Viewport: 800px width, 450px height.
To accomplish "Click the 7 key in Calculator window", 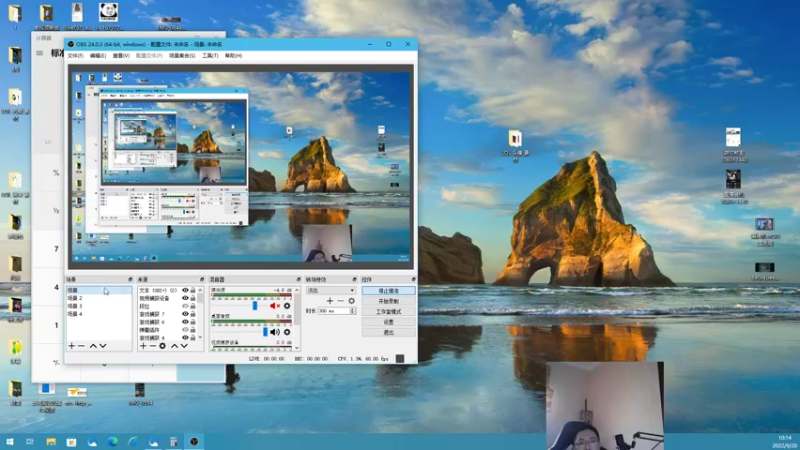I will 56,249.
